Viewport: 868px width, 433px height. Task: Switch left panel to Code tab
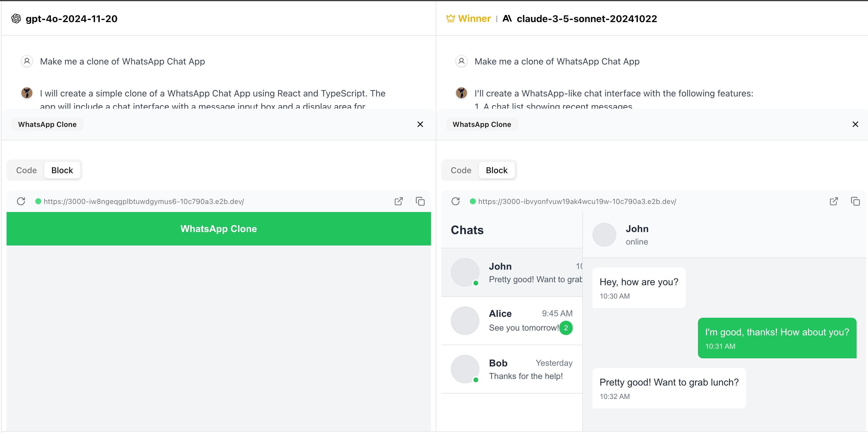pos(26,171)
